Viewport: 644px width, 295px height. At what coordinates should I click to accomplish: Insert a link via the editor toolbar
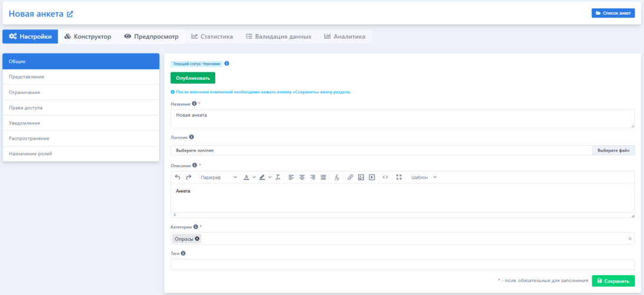pyautogui.click(x=351, y=177)
